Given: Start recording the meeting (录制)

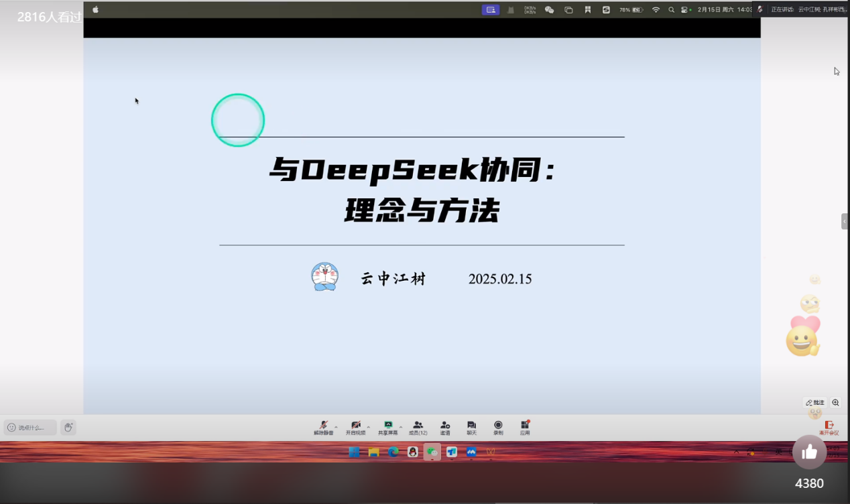Looking at the screenshot, I should [x=498, y=428].
